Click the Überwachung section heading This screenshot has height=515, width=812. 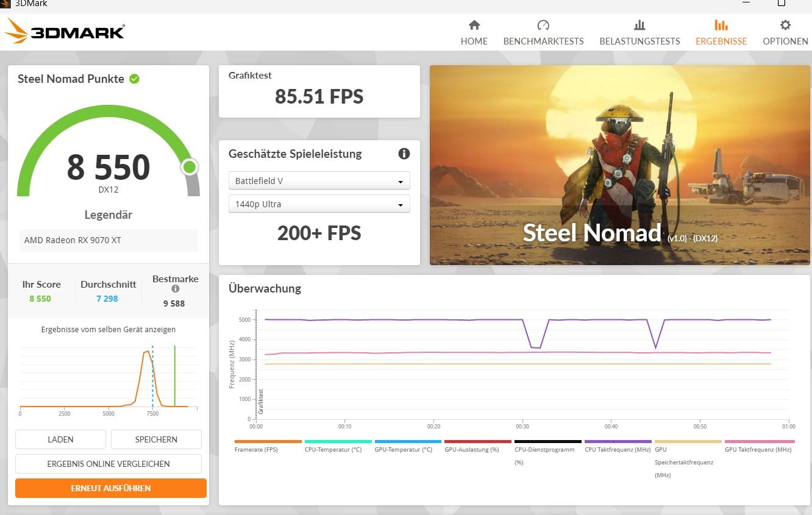pyautogui.click(x=265, y=288)
